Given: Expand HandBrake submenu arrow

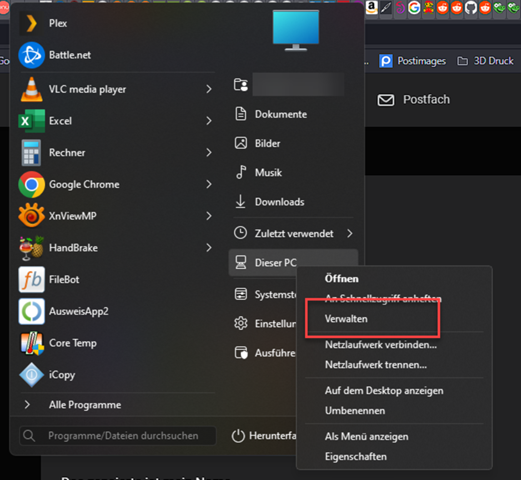Looking at the screenshot, I should tap(209, 248).
